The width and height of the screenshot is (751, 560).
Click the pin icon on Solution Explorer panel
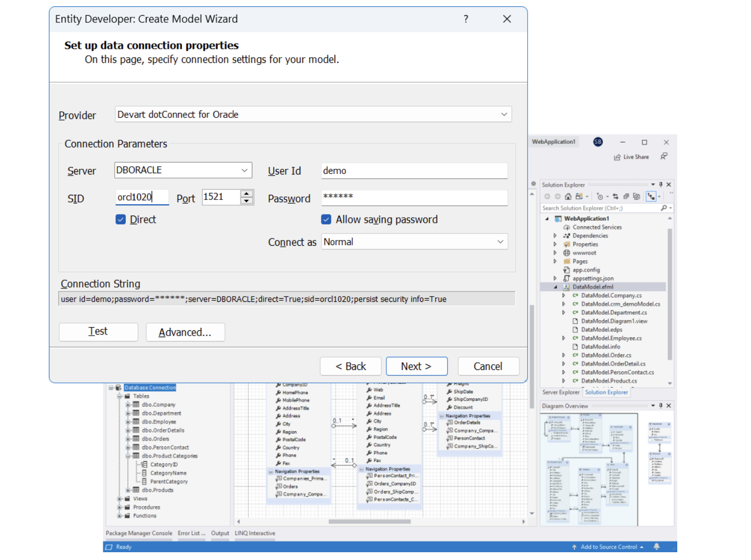tap(661, 184)
